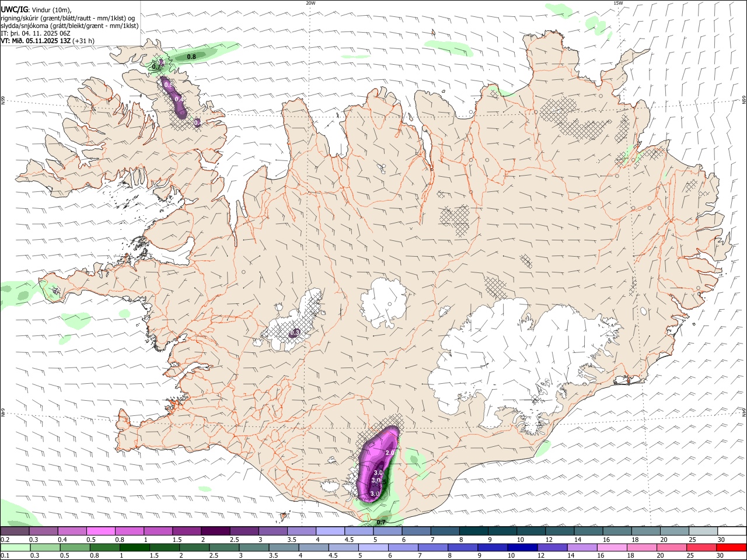Click the '15W' longitude label
747x560 pixels.
click(618, 3)
